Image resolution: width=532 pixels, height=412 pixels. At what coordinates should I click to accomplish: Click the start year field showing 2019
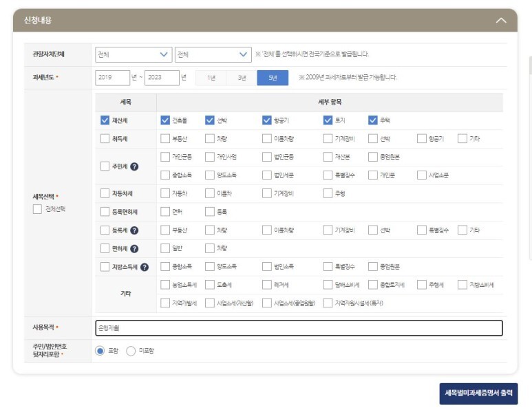pos(112,78)
